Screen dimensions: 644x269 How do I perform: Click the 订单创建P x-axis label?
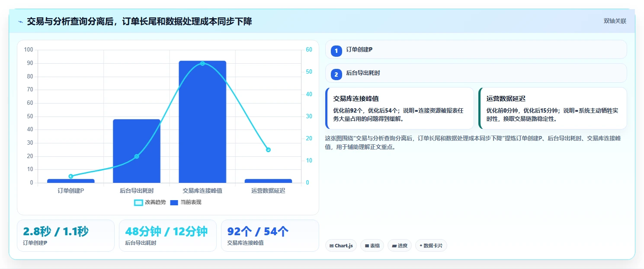coord(71,191)
